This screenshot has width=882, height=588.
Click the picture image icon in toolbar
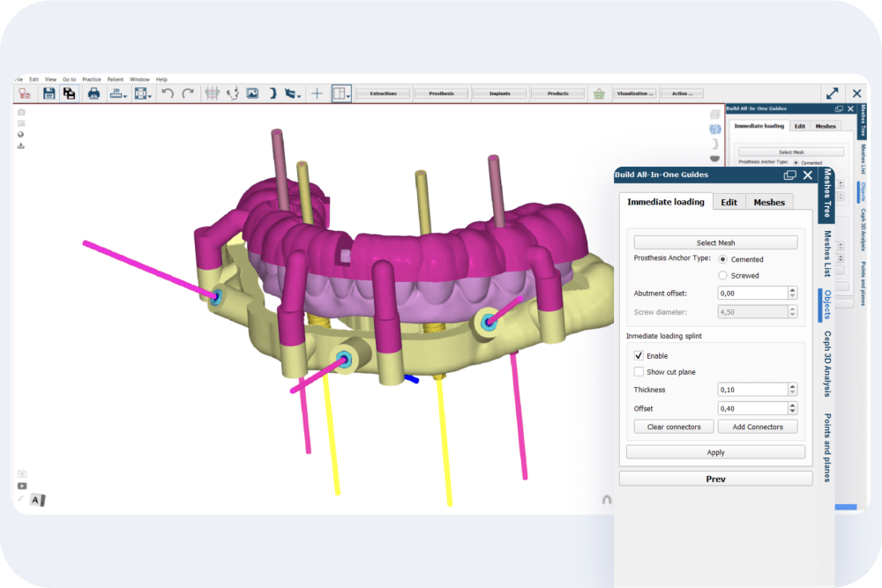[252, 93]
